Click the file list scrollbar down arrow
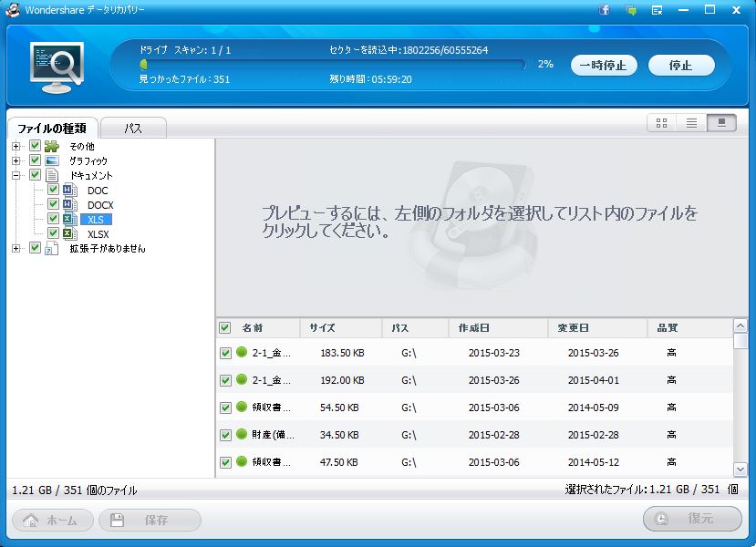 click(740, 470)
